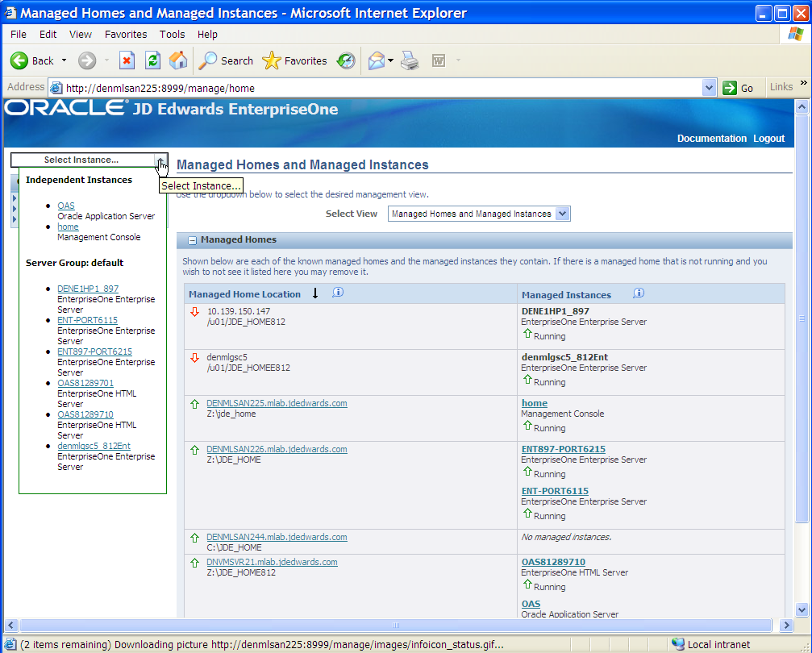Open ENT897-PORT6215 link in Server Group list
The image size is (812, 653).
pyautogui.click(x=95, y=351)
